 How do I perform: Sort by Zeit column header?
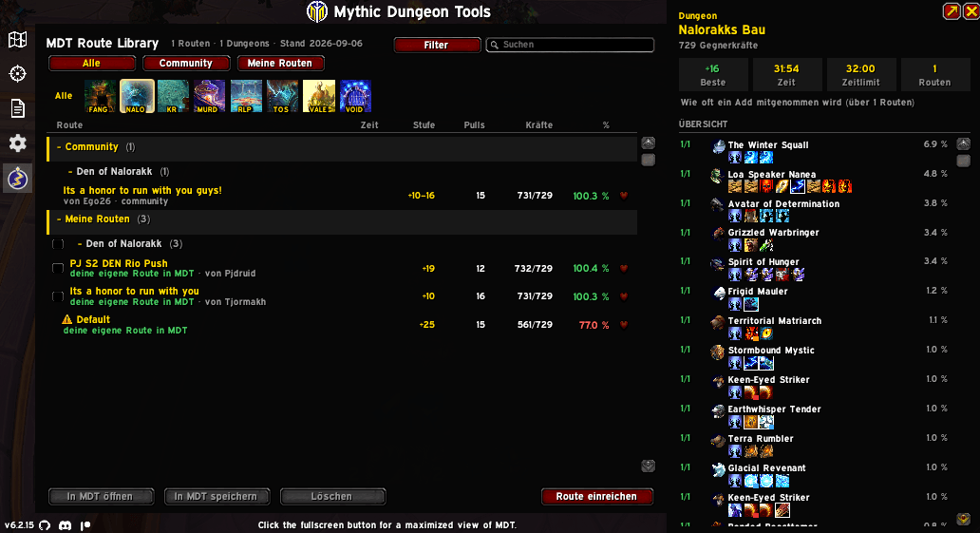pos(369,125)
